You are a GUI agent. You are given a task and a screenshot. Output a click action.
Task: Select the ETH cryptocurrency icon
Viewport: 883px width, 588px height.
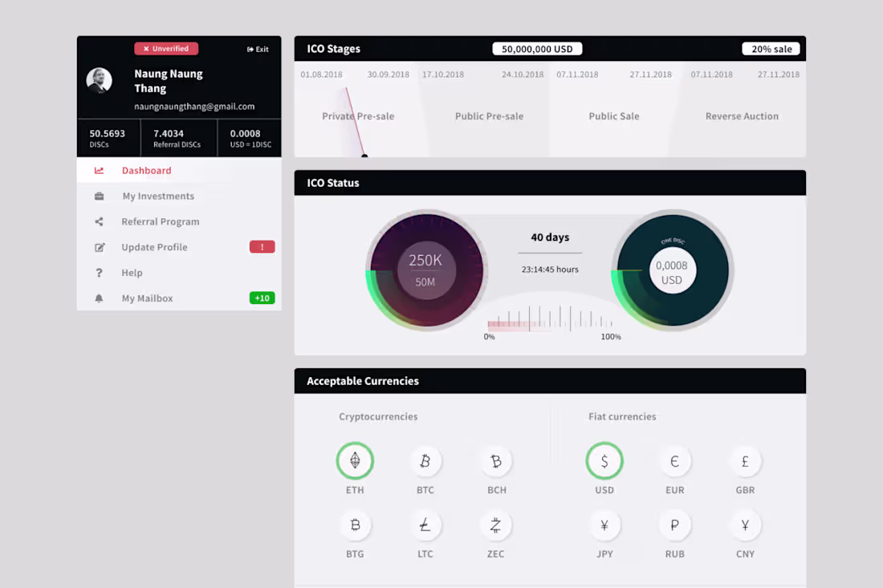[x=355, y=460]
